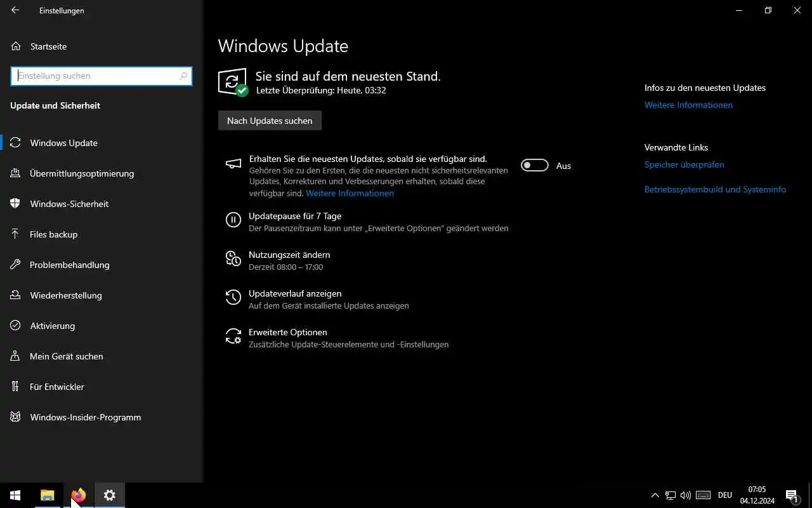Open the touch keyboard tray icon

[703, 495]
